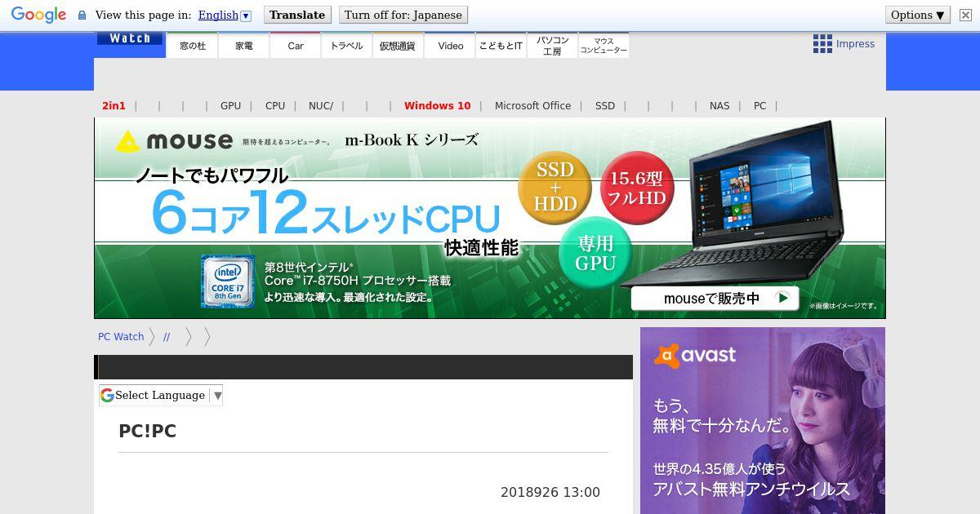Select the PC topic link
This screenshot has width=980, height=514.
(760, 105)
